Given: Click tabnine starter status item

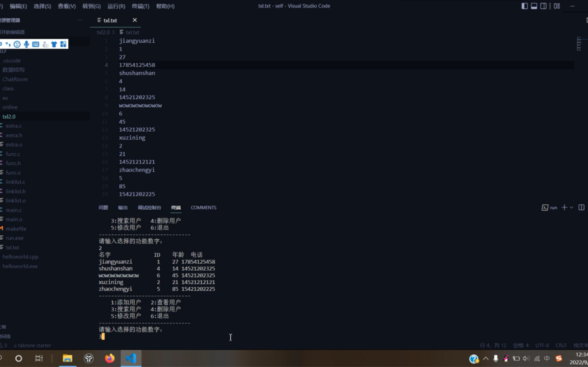Looking at the screenshot, I should [x=33, y=346].
